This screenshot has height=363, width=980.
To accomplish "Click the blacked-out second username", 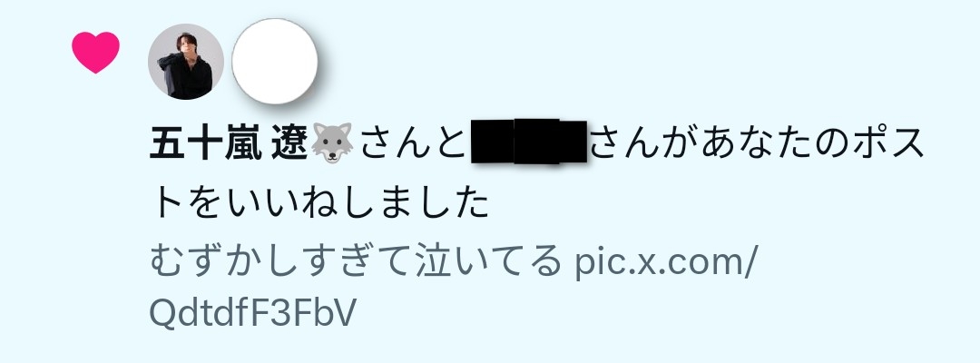I will tap(529, 142).
